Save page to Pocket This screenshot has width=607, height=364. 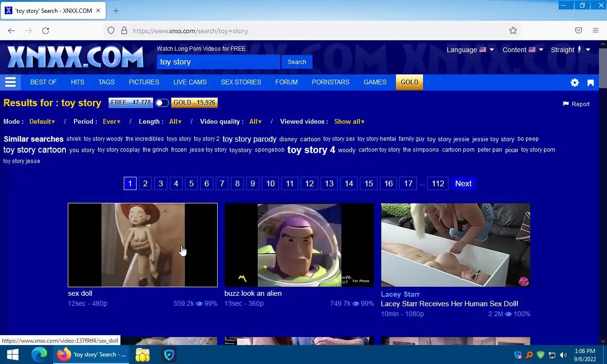point(579,31)
